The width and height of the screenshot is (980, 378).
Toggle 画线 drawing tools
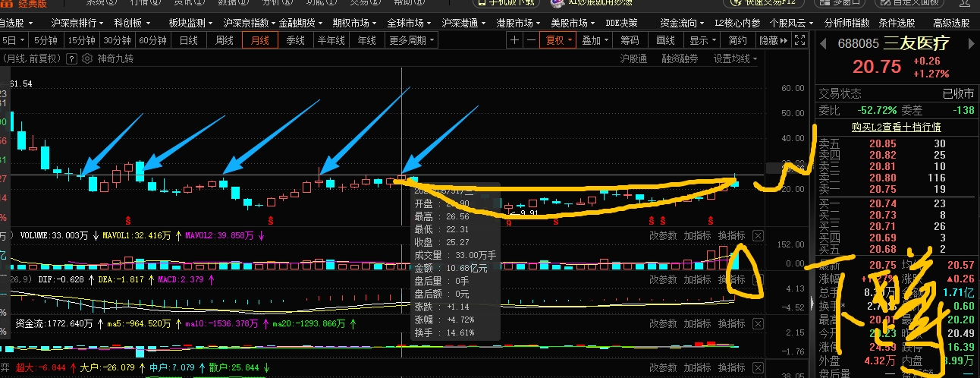coord(666,40)
